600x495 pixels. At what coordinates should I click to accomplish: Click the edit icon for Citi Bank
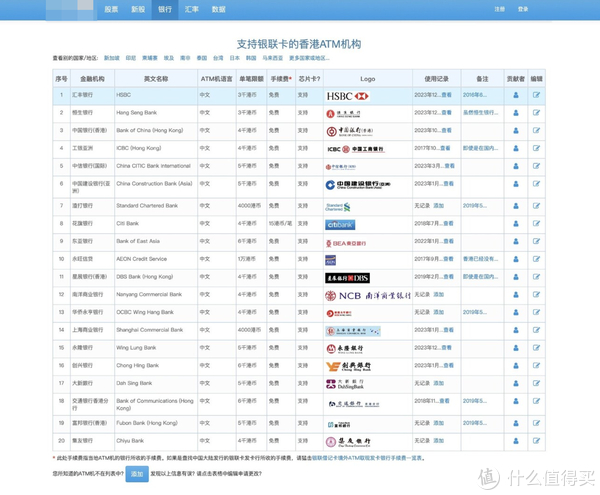coord(536,224)
